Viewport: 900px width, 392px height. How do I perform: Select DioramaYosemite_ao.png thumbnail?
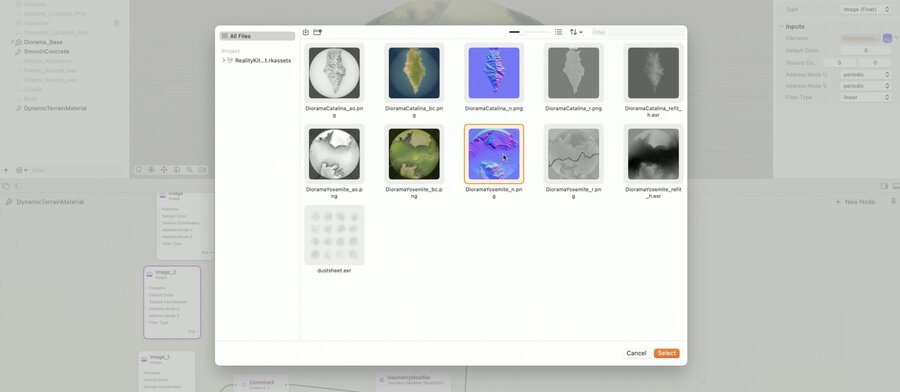[x=334, y=154]
